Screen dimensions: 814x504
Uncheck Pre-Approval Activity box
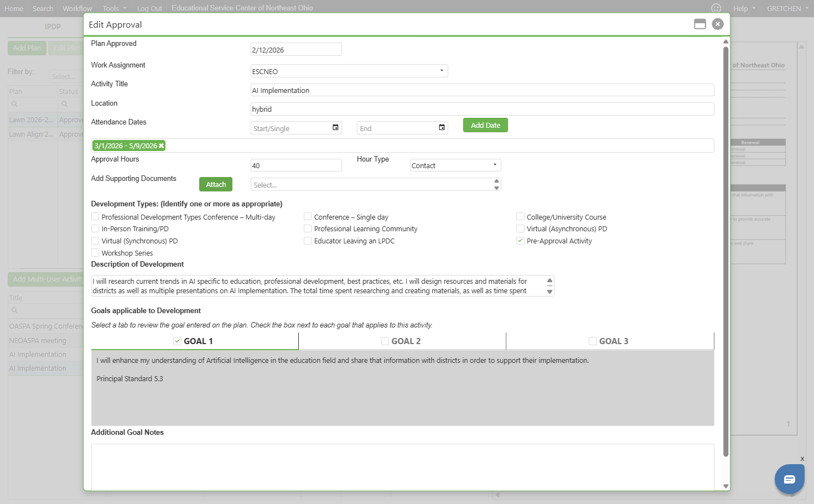click(520, 241)
